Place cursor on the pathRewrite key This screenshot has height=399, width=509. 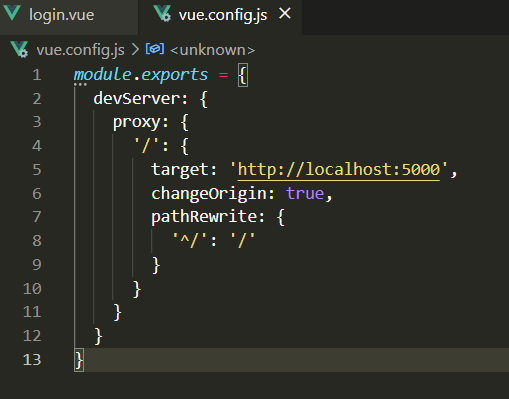[x=204, y=217]
